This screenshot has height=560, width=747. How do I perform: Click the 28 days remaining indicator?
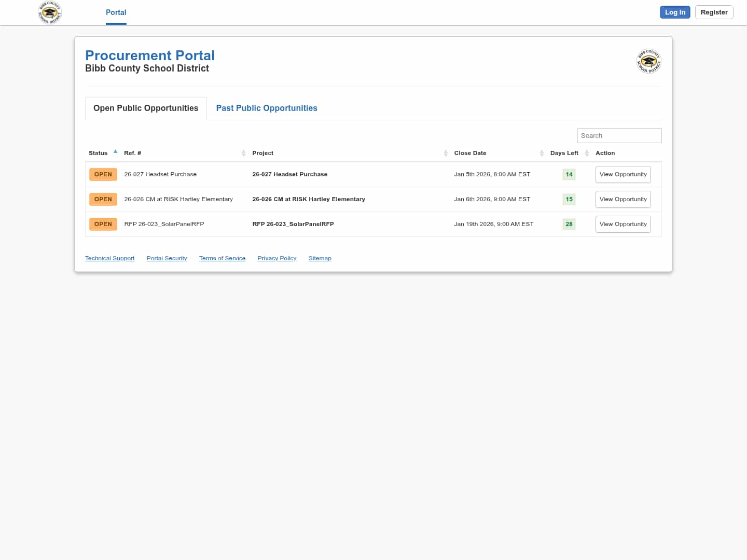click(x=569, y=224)
